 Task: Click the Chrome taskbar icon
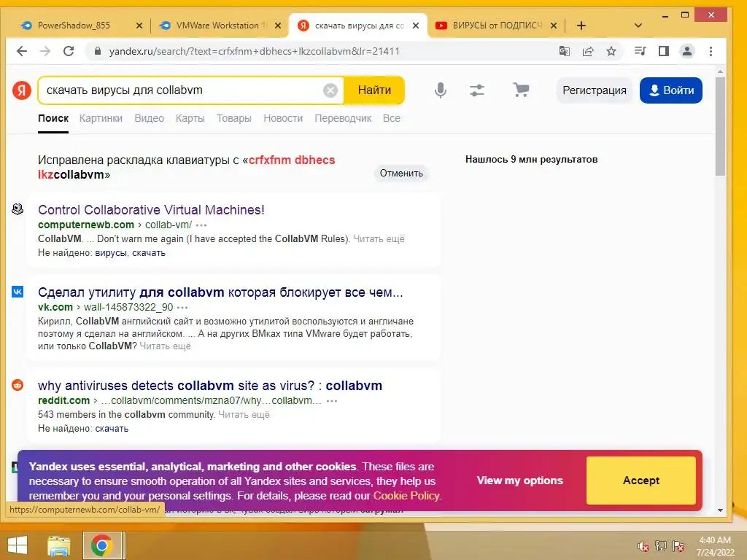(101, 545)
